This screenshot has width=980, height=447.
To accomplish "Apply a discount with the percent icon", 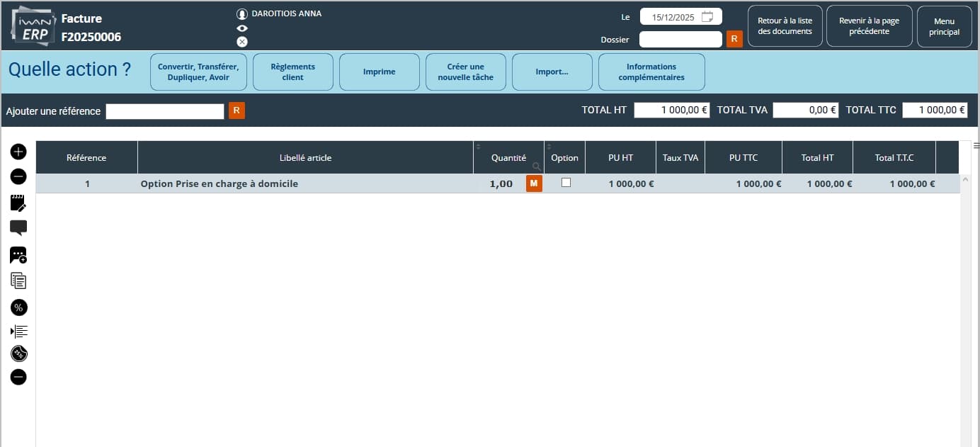I will [18, 307].
